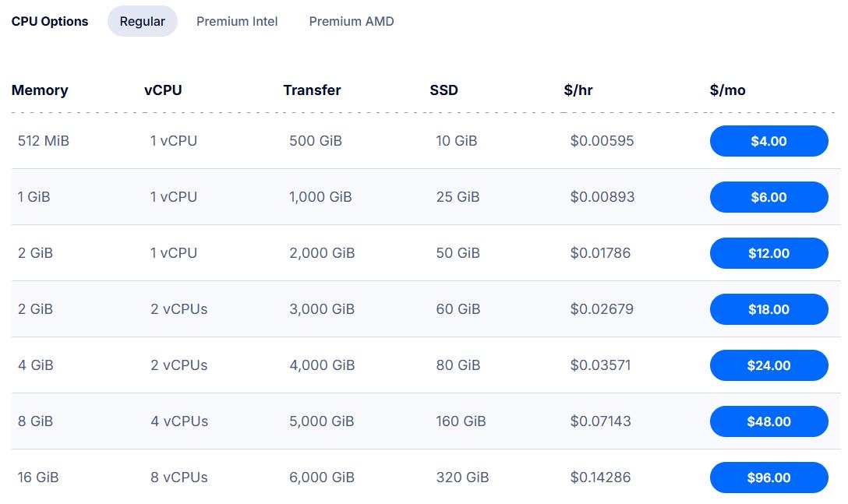
Task: Choose the $48.00 monthly plan button
Action: [768, 421]
